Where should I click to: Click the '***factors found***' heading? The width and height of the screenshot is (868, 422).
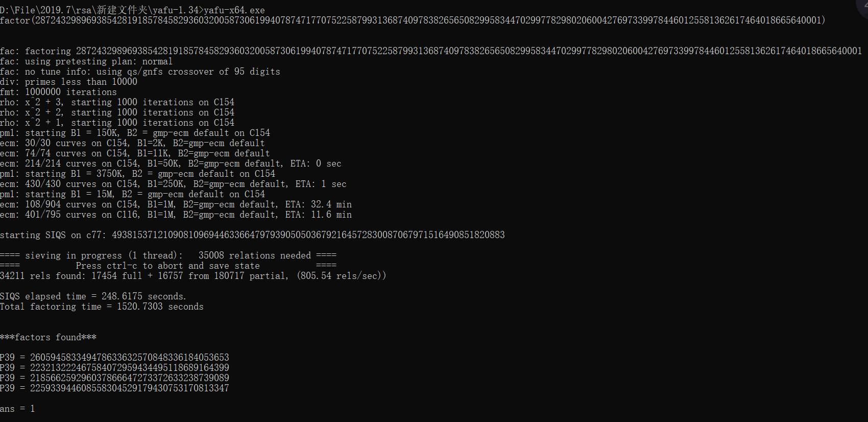click(48, 337)
